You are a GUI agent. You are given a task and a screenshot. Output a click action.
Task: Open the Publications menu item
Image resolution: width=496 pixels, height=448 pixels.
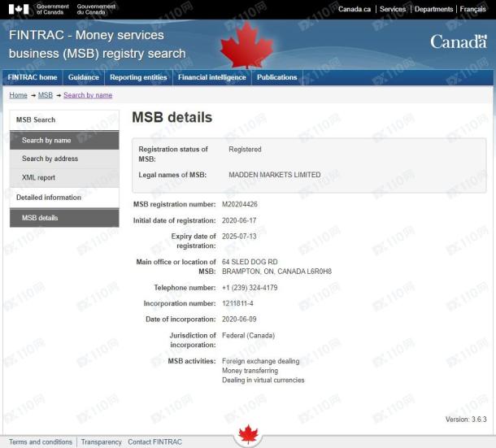point(276,77)
